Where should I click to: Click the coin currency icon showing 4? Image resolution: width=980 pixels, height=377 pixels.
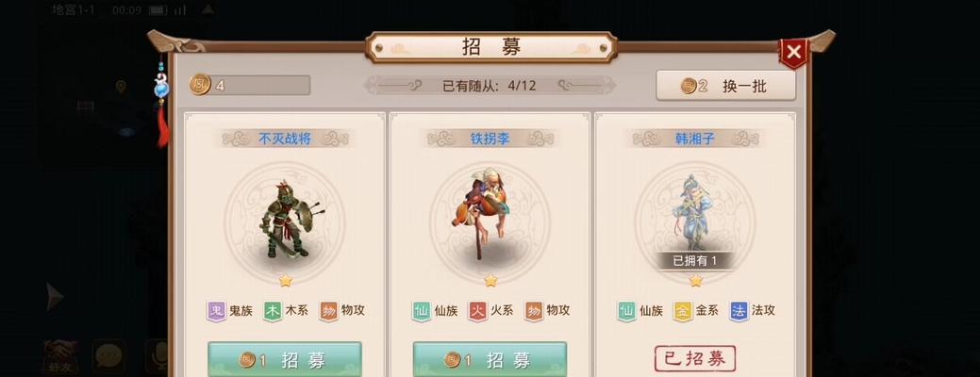click(x=200, y=85)
